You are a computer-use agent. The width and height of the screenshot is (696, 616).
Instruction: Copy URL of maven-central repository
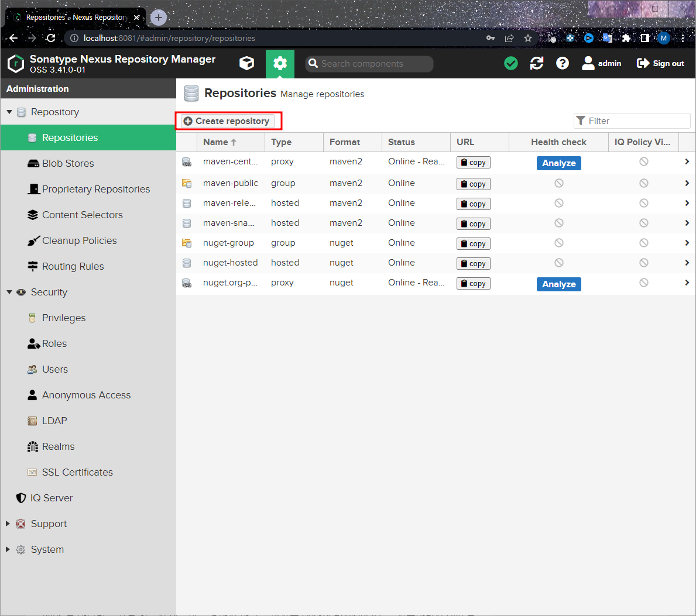point(473,162)
